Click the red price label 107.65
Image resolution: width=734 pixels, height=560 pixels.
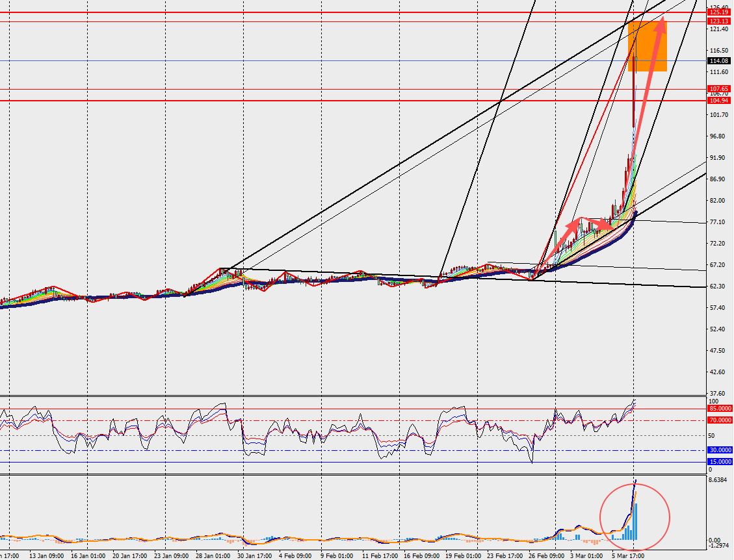(x=719, y=89)
